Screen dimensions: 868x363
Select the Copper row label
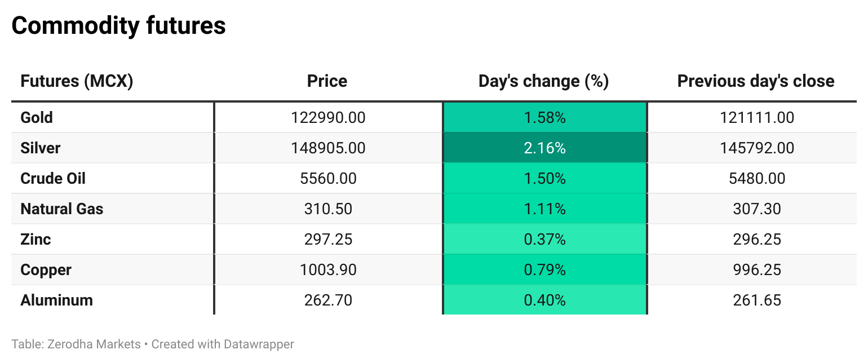point(46,270)
